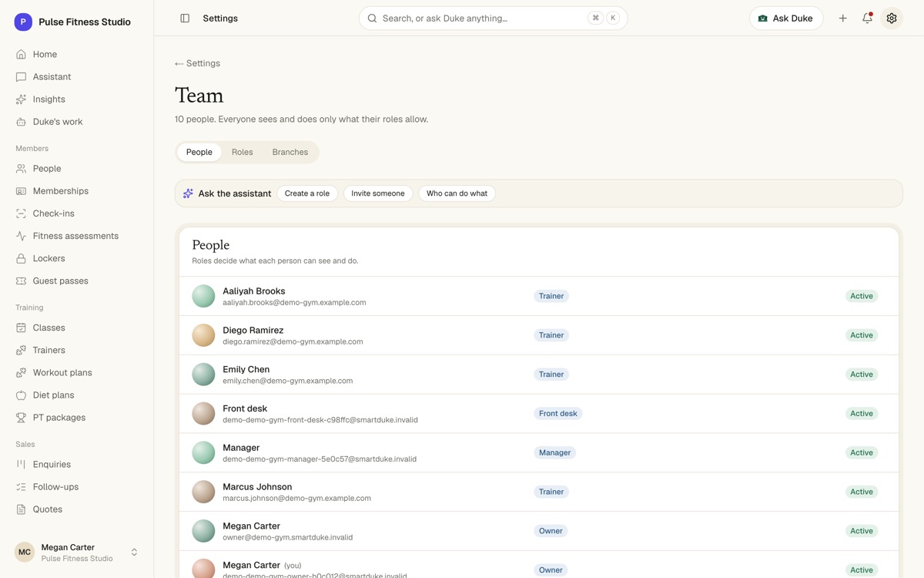Screen dimensions: 924x578
Task: Click Diego Ramirez avatar
Action: pyautogui.click(x=203, y=335)
